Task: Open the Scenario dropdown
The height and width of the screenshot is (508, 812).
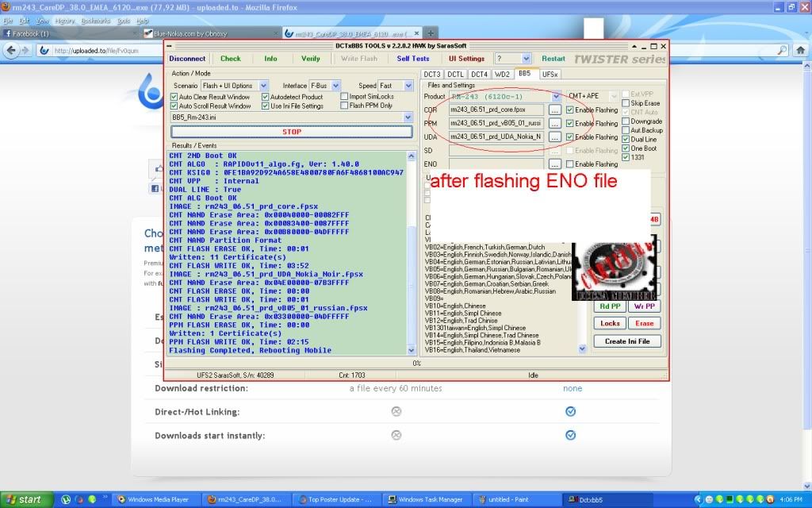Action: pos(263,86)
